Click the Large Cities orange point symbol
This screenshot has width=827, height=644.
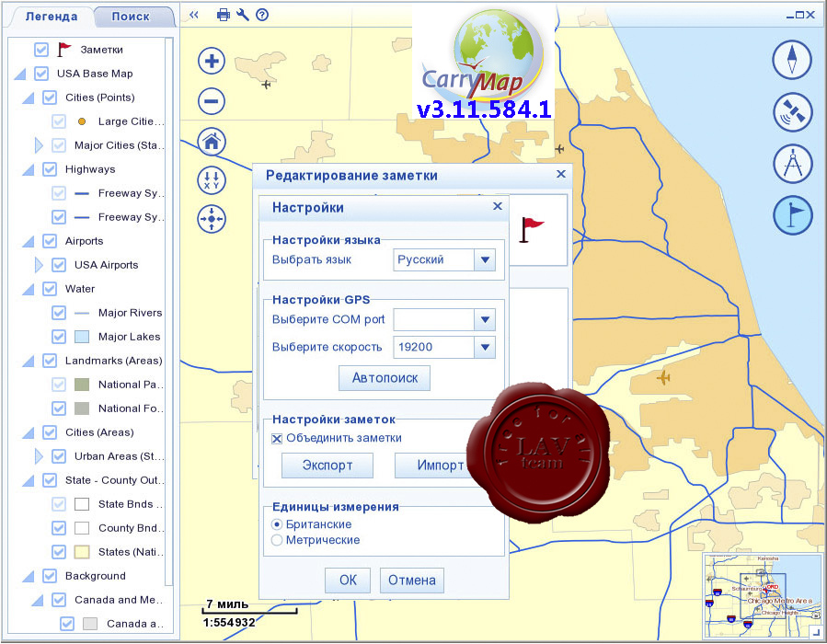coord(82,121)
